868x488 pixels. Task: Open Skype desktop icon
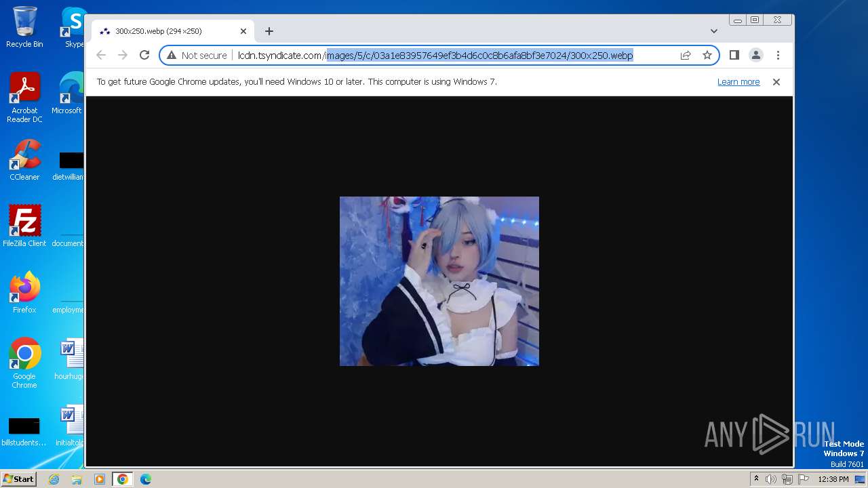(74, 27)
